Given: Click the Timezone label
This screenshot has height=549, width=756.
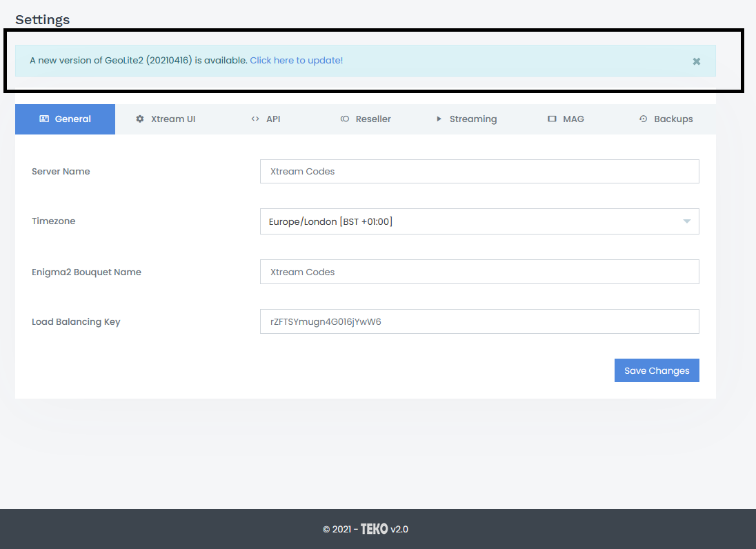Looking at the screenshot, I should pos(54,221).
